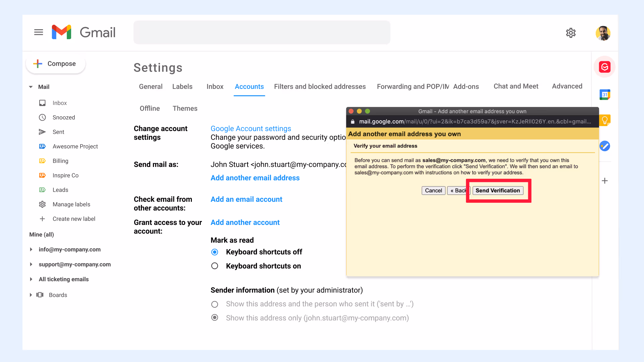The image size is (644, 362).
Task: Click the Boards columns icon
Action: point(40,295)
